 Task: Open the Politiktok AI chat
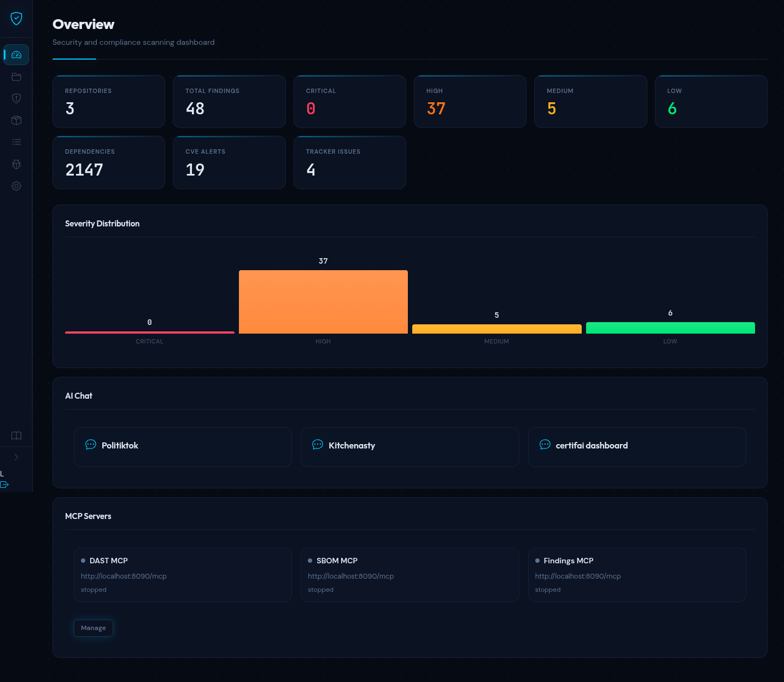coord(183,446)
